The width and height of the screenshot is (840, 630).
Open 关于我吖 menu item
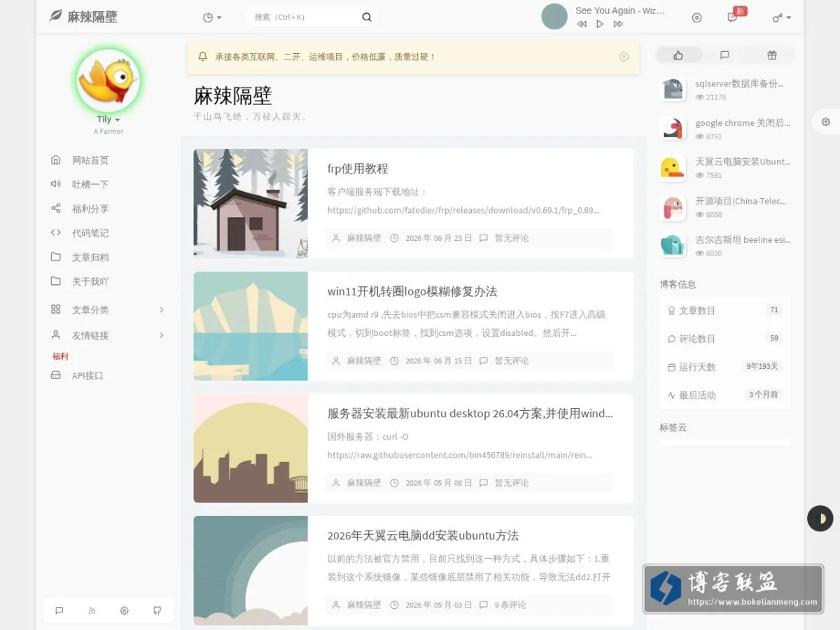coord(108,281)
